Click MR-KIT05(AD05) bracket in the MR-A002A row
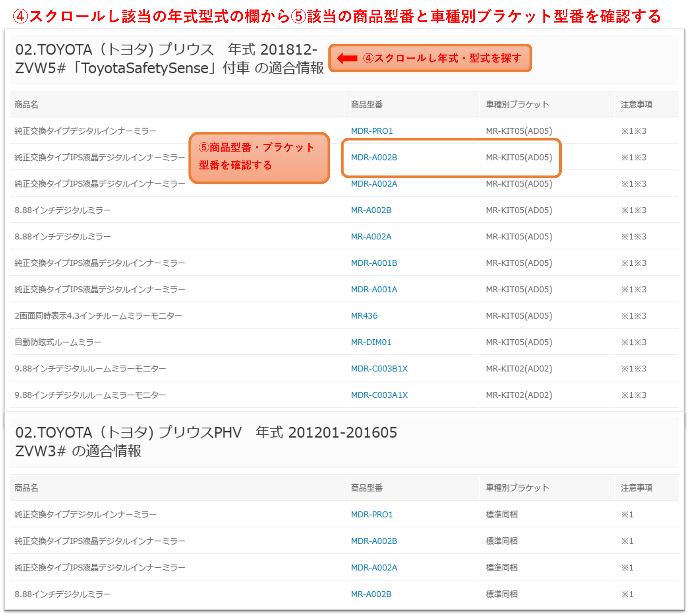Screen dimensions: 689x616 pos(519,237)
